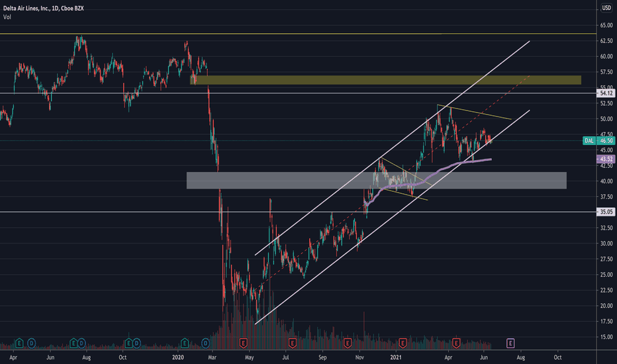Select the grey demand zone rectangle near 40
This screenshot has width=617, height=364.
[377, 180]
